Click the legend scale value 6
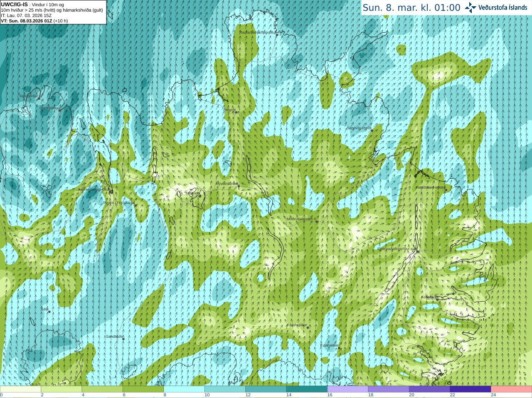The height and width of the screenshot is (398, 532). pyautogui.click(x=124, y=395)
